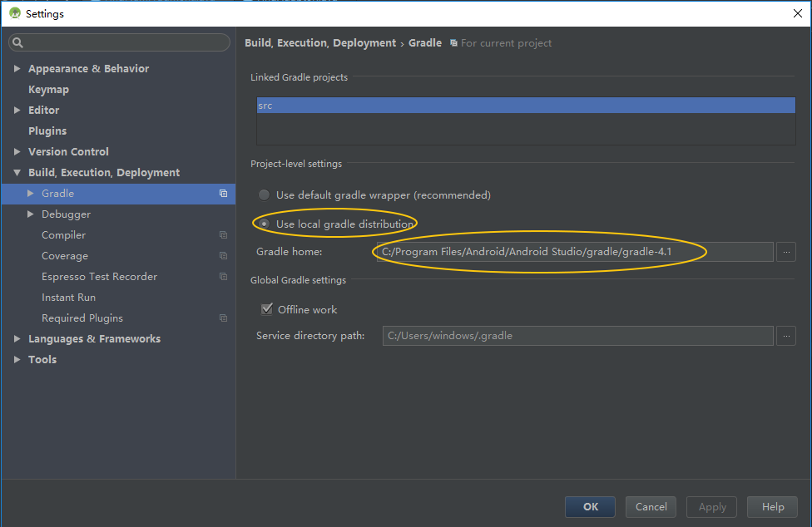Toggle the Offline work checkbox
Viewport: 812px width, 527px height.
click(267, 309)
